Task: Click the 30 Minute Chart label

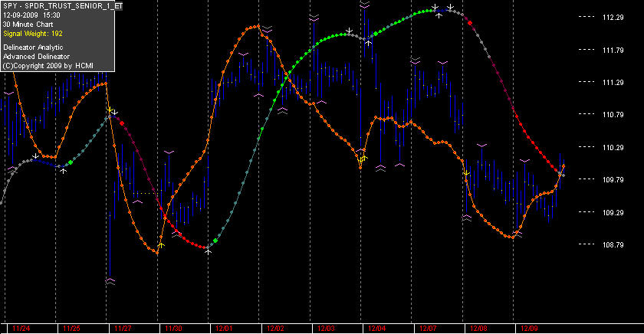Action: tap(28, 25)
